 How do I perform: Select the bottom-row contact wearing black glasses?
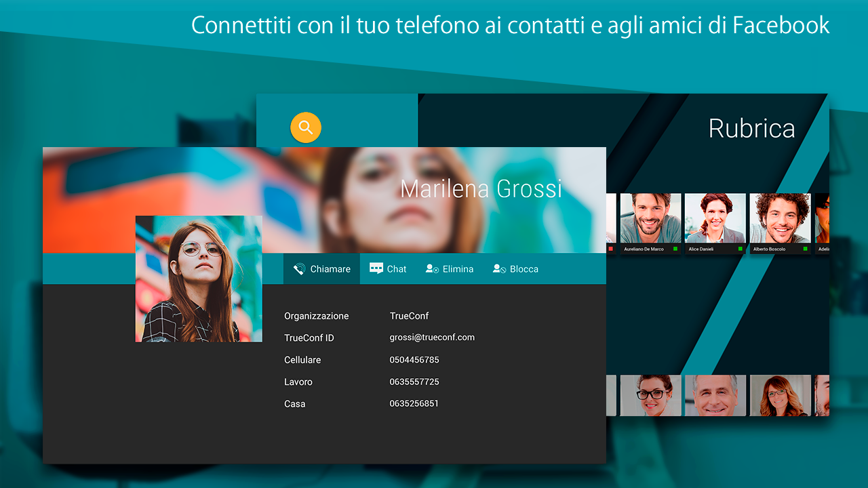tap(650, 395)
